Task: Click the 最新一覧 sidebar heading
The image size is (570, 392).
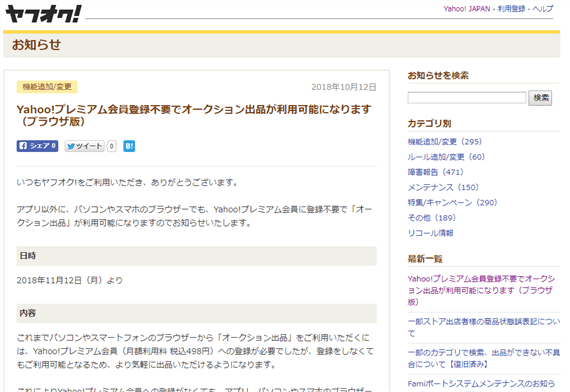Action: pos(425,259)
